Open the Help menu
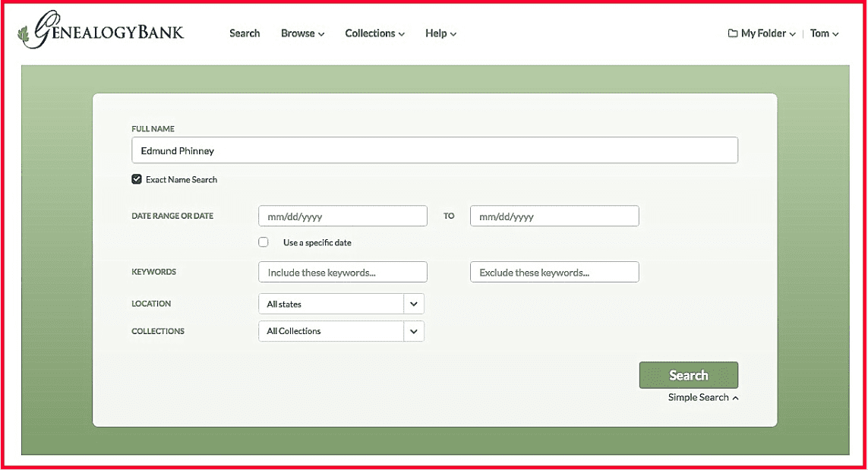Screen dimensions: 868x470 [x=440, y=33]
